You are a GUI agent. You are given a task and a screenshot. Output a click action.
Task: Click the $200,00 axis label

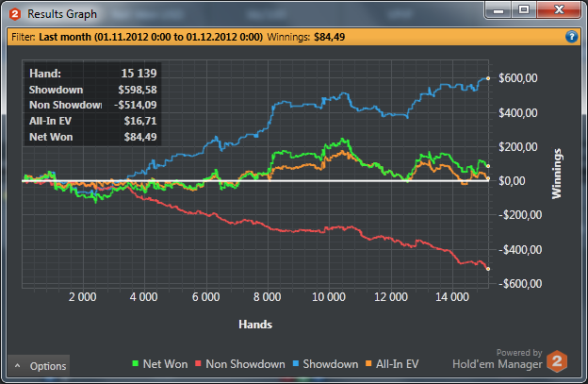pos(518,147)
